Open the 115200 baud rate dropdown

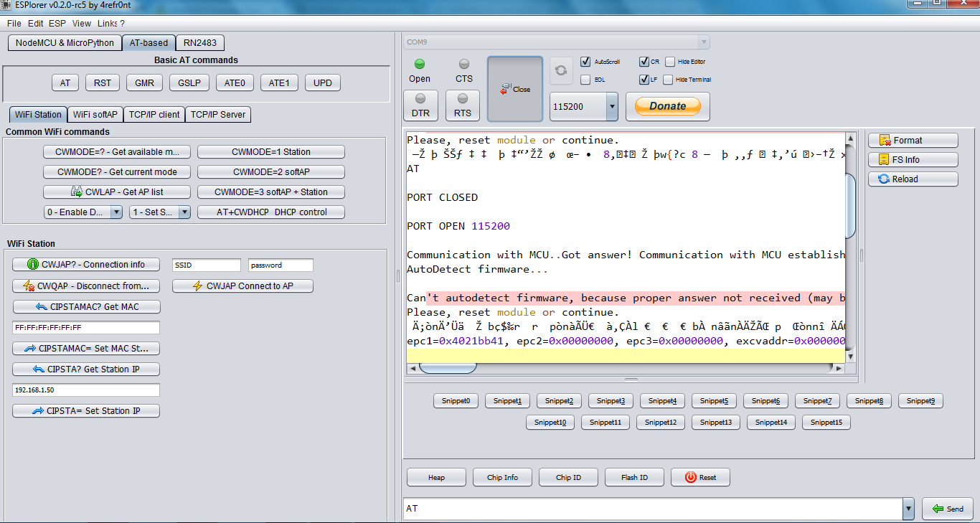pyautogui.click(x=614, y=106)
